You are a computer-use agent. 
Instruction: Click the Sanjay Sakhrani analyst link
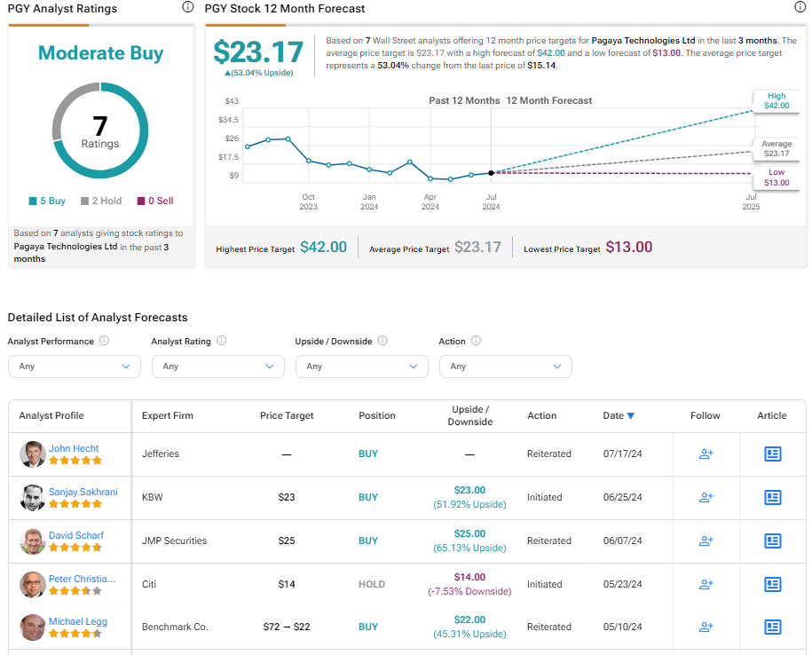tap(83, 492)
